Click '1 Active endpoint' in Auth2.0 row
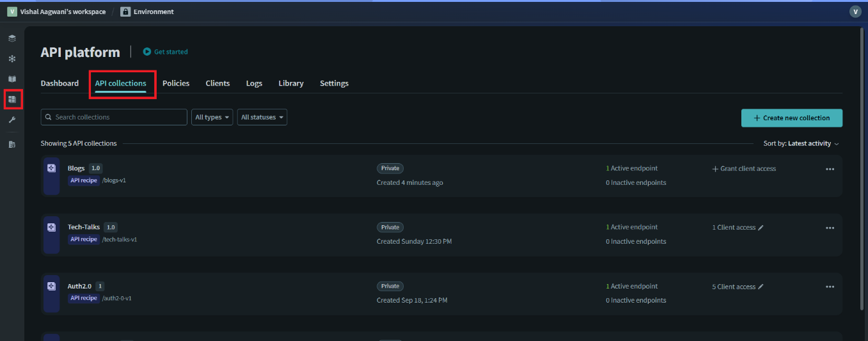This screenshot has height=341, width=868. click(x=632, y=287)
